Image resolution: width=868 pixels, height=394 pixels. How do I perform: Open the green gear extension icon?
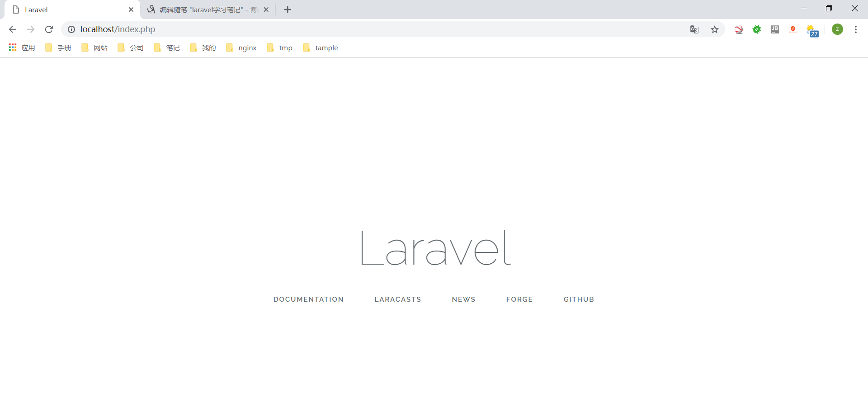tap(757, 29)
